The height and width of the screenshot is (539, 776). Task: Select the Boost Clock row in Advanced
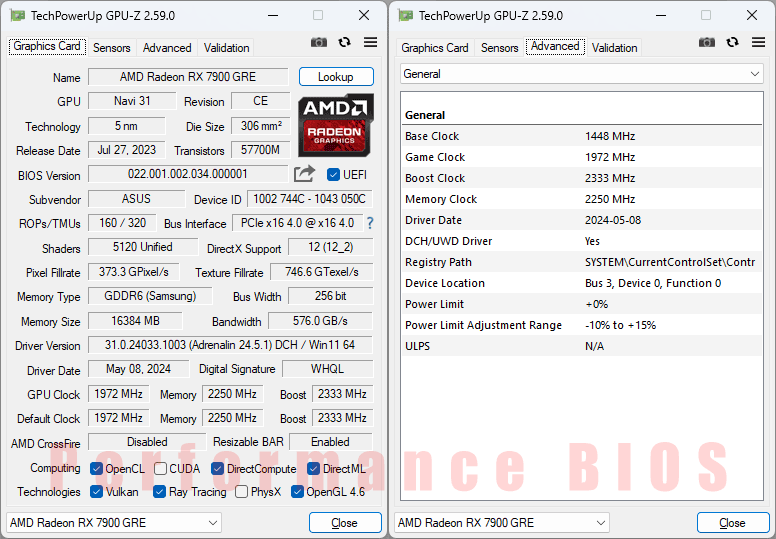582,178
